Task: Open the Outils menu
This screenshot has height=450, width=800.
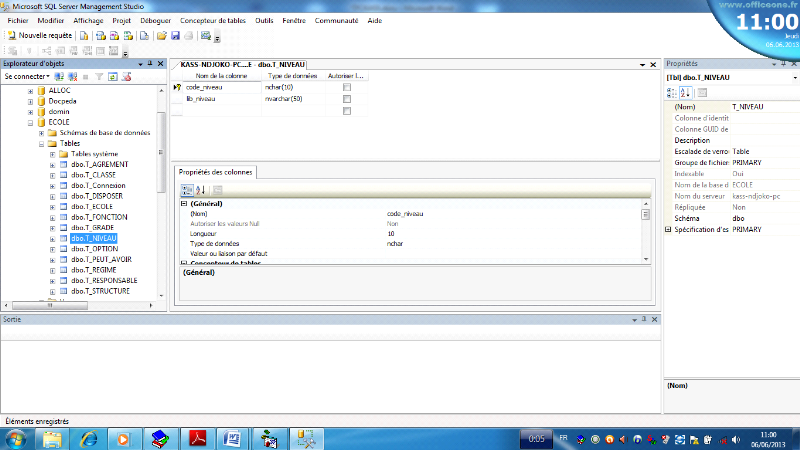Action: 264,20
